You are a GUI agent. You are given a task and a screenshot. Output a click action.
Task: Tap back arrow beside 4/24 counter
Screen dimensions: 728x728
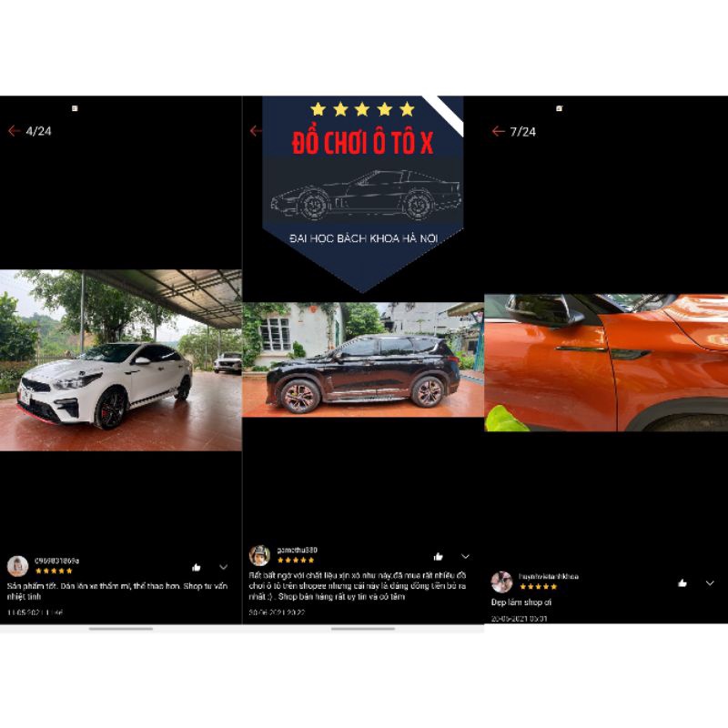pos(14,131)
